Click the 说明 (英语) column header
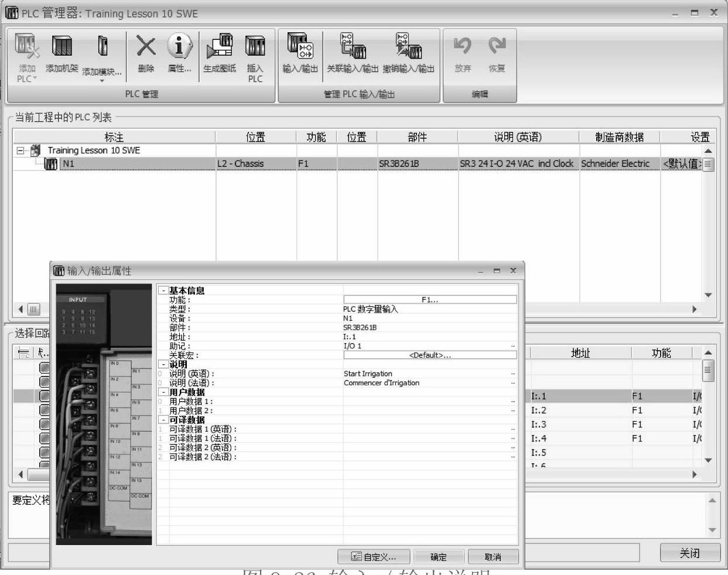 tap(518, 137)
